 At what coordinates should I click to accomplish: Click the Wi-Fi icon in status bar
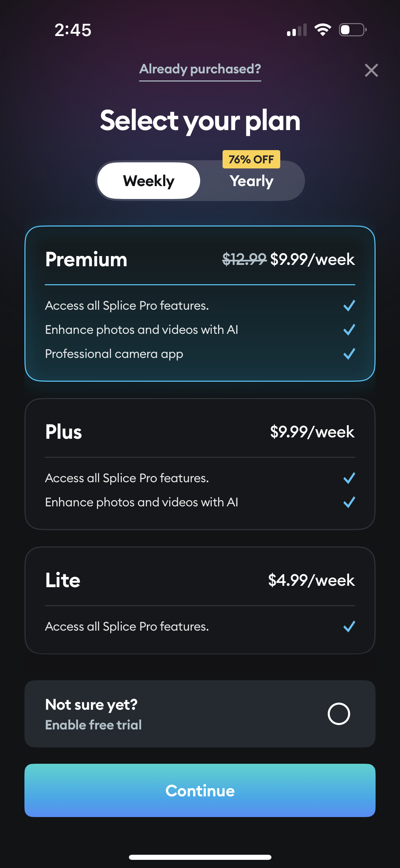(322, 30)
